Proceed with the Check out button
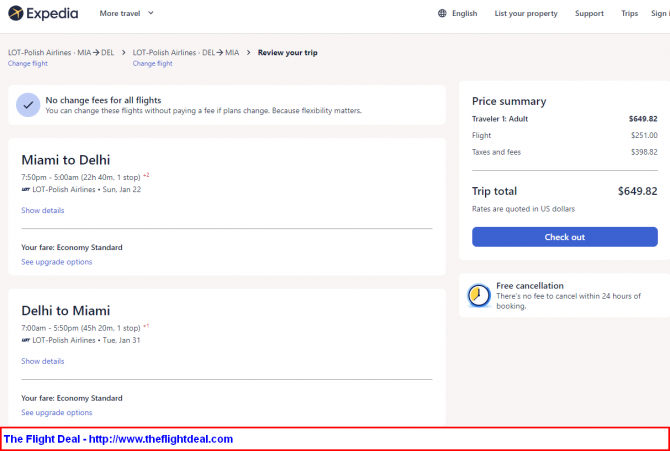This screenshot has height=451, width=670. (x=564, y=237)
